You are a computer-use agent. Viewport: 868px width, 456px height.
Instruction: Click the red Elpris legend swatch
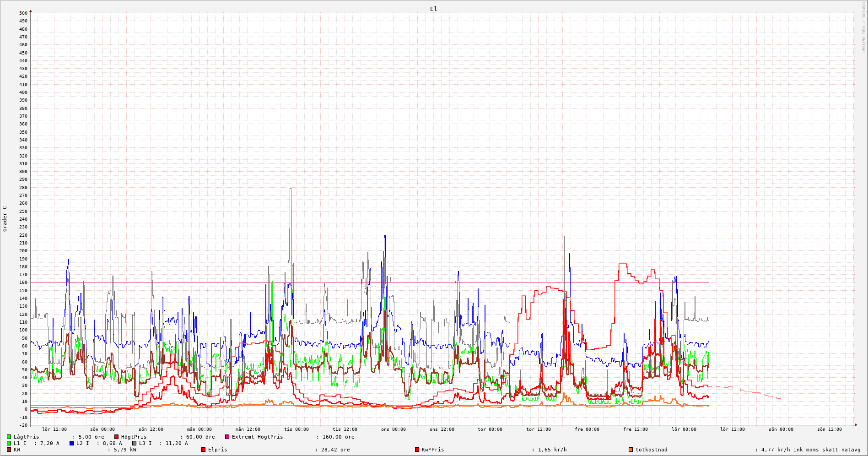(204, 450)
